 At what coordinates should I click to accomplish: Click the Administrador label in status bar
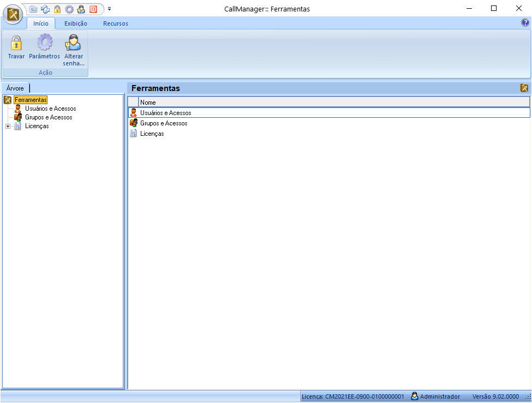pyautogui.click(x=440, y=396)
